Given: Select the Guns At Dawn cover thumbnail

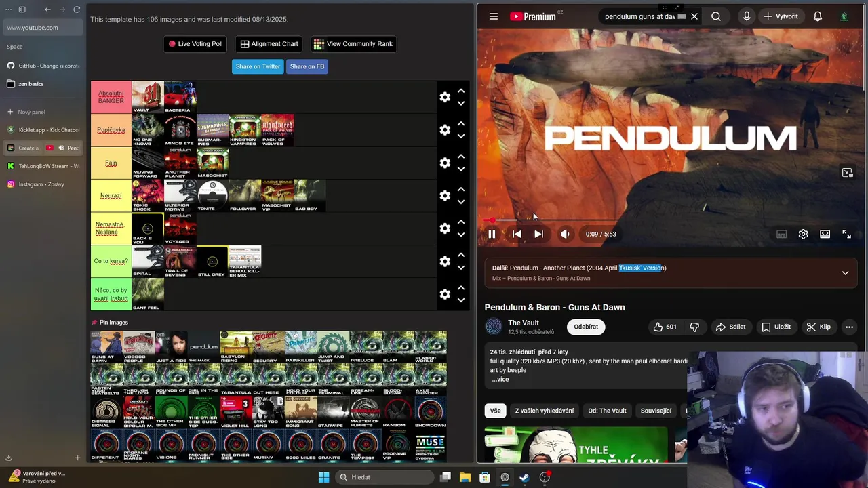Looking at the screenshot, I should [x=107, y=347].
